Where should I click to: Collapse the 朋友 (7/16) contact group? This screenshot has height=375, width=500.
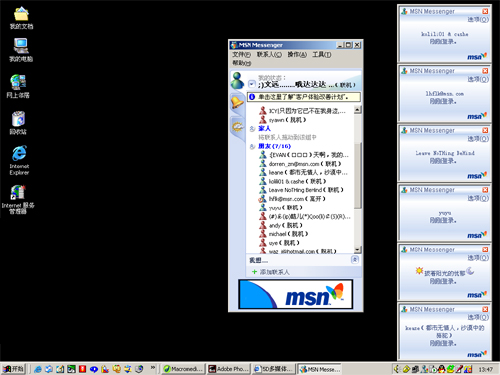[252, 146]
